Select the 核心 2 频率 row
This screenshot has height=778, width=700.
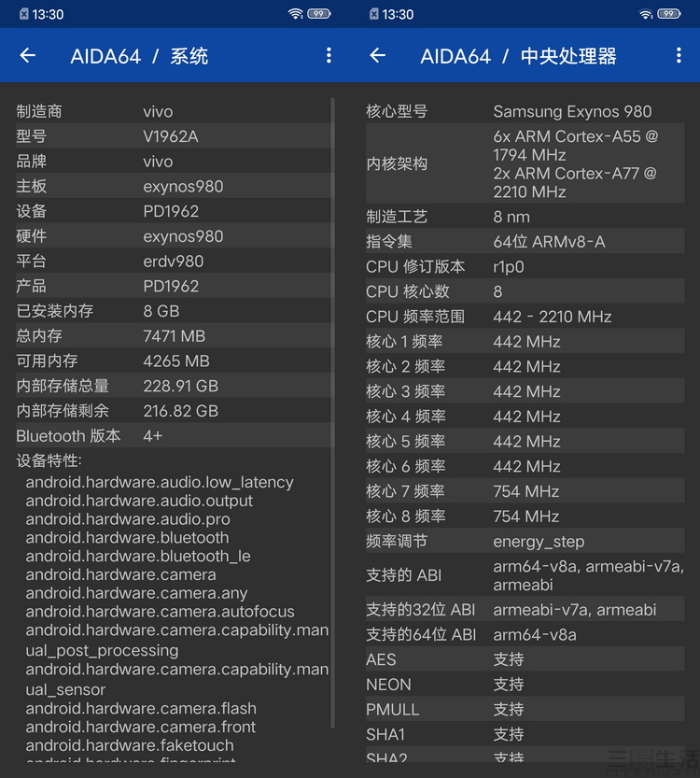click(525, 366)
